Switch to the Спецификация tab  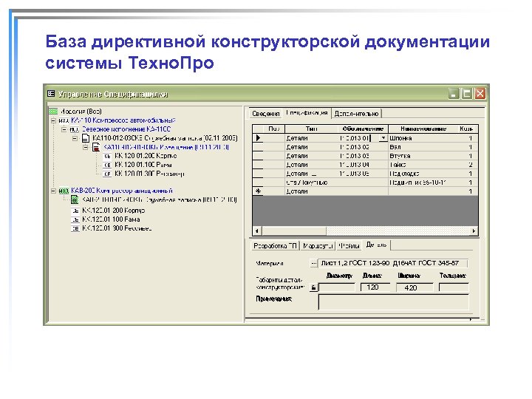pos(307,112)
